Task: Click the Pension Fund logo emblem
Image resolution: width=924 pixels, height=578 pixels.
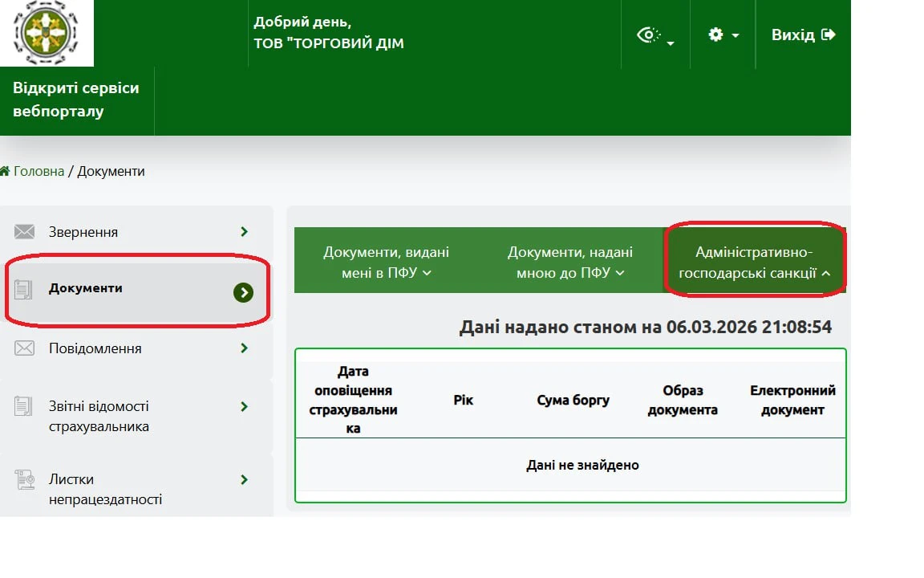Action: coord(47,33)
